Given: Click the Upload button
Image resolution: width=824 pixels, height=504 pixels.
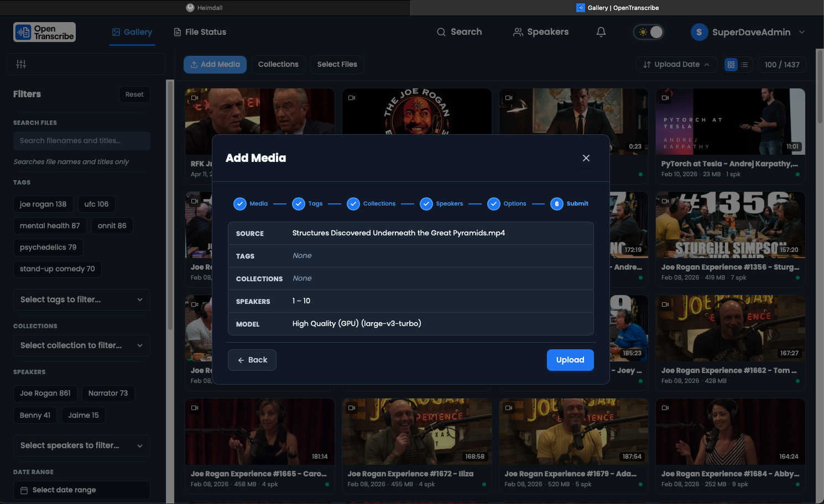Looking at the screenshot, I should [x=570, y=360].
